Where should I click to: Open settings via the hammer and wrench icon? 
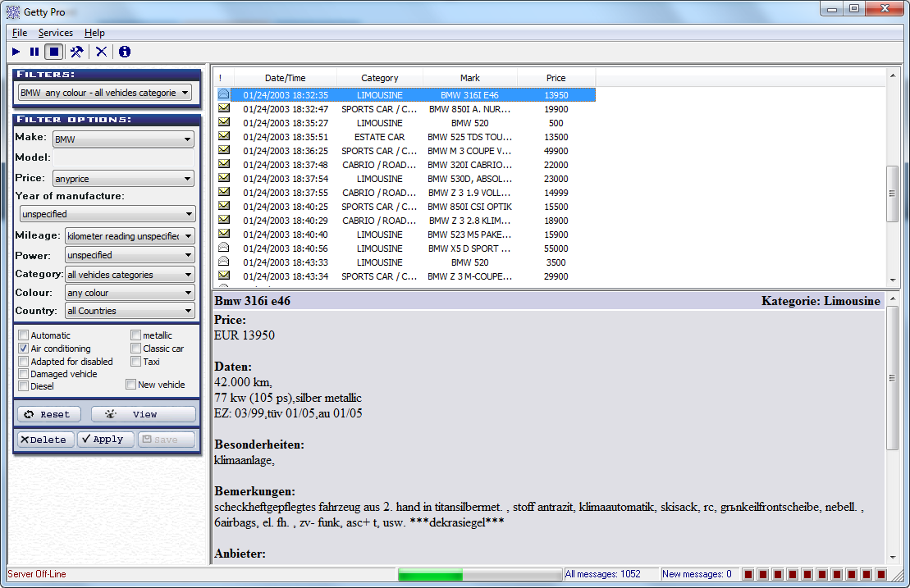(x=76, y=52)
